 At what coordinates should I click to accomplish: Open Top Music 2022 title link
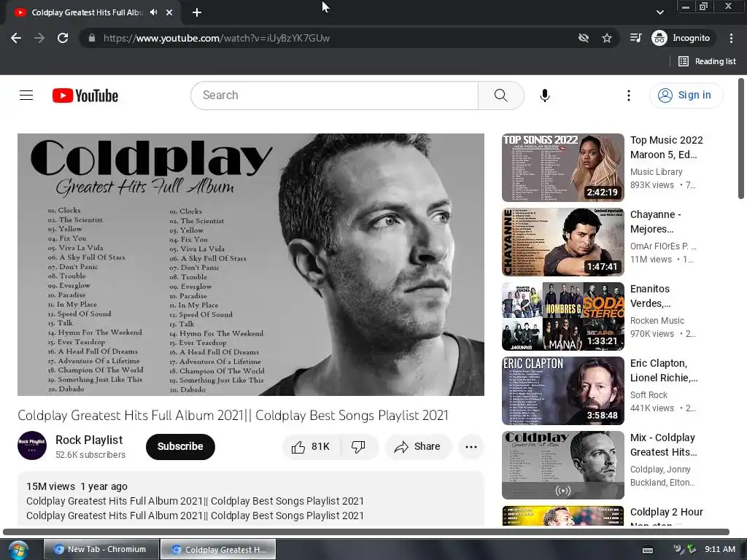tap(666, 147)
